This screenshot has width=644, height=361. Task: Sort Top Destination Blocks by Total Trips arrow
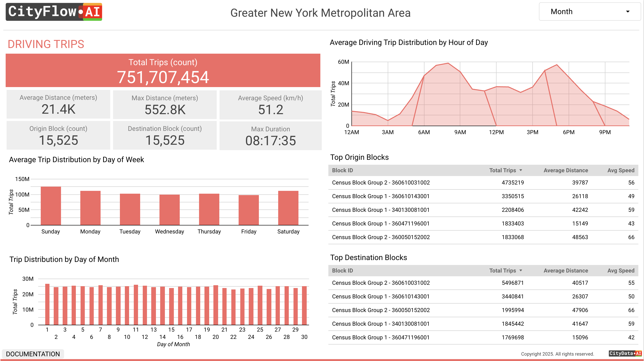521,271
